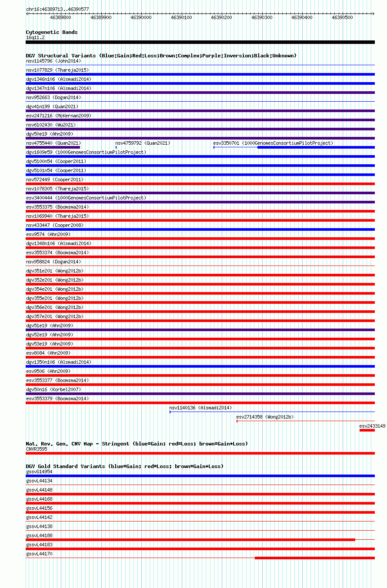
Task: Click the DGV Structural Variants track title
Action: tap(161, 56)
